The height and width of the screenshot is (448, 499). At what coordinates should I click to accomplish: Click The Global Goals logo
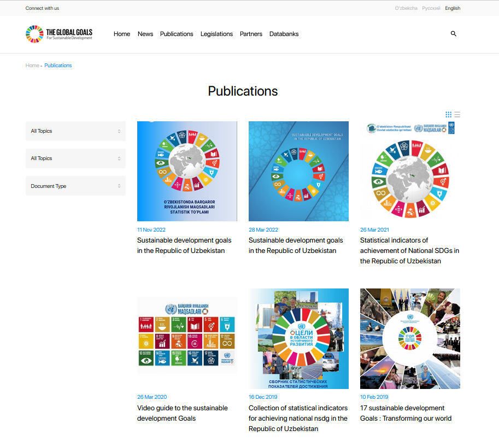[x=59, y=34]
